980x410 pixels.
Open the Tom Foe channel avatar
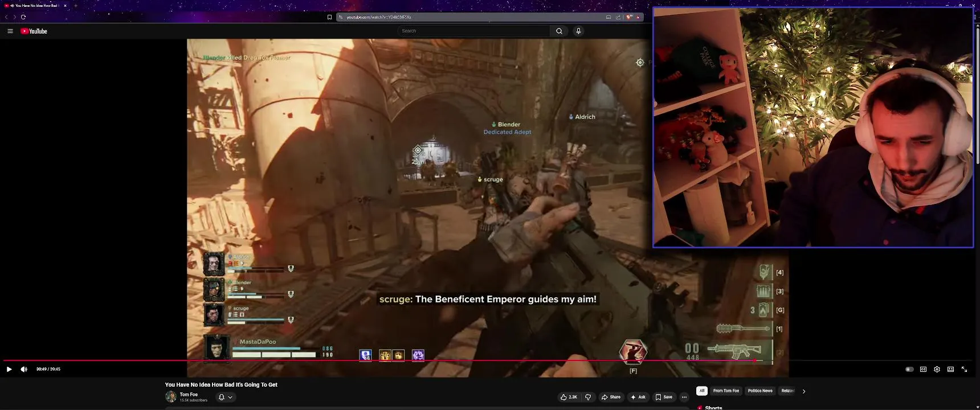pos(171,397)
